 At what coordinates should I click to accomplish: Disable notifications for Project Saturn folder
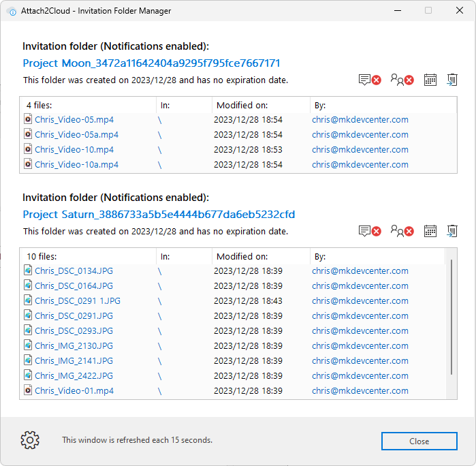[x=370, y=231]
